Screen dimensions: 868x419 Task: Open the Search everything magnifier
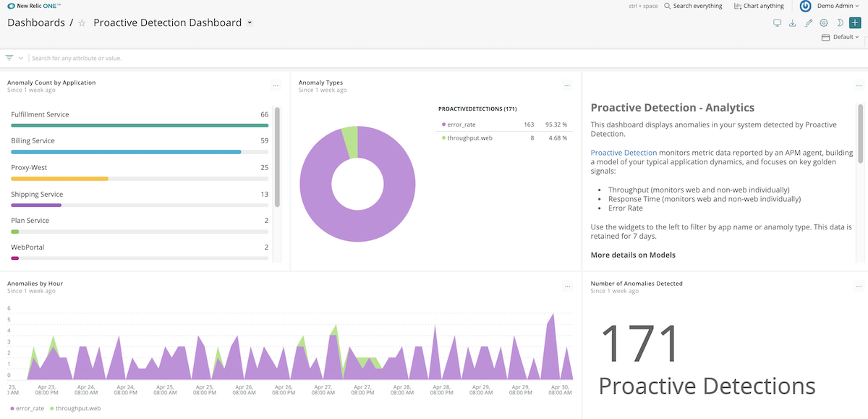pyautogui.click(x=667, y=6)
